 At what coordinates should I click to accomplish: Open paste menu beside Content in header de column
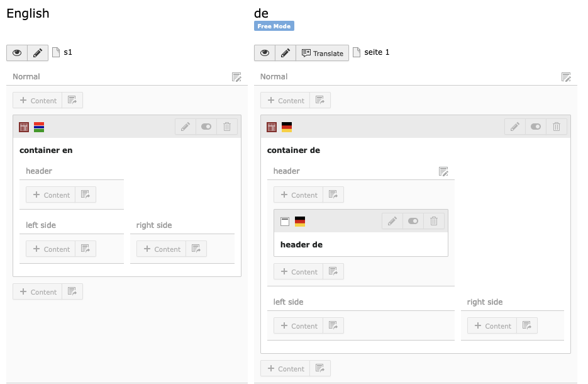pos(334,271)
